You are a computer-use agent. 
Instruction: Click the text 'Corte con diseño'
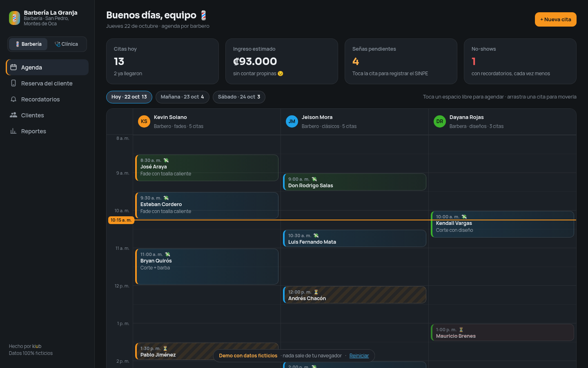click(454, 230)
